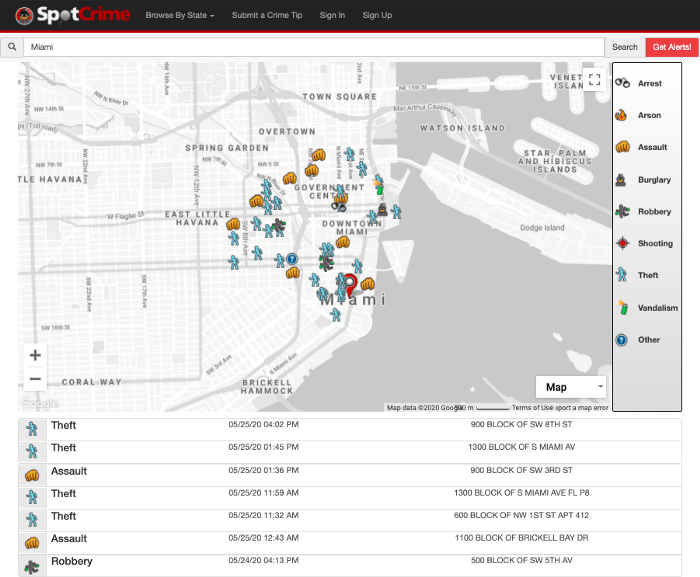Click the Shooting crosshair legend icon
Image resolution: width=700 pixels, height=577 pixels.
tap(622, 243)
